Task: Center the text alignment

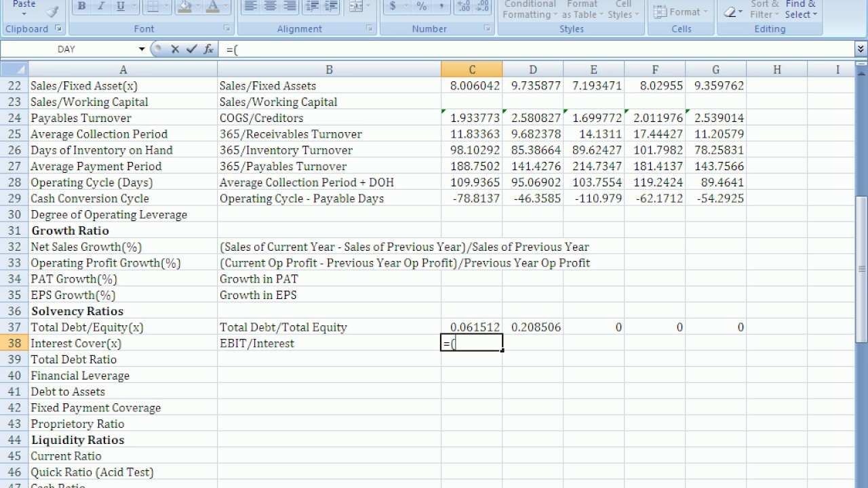Action: click(270, 7)
